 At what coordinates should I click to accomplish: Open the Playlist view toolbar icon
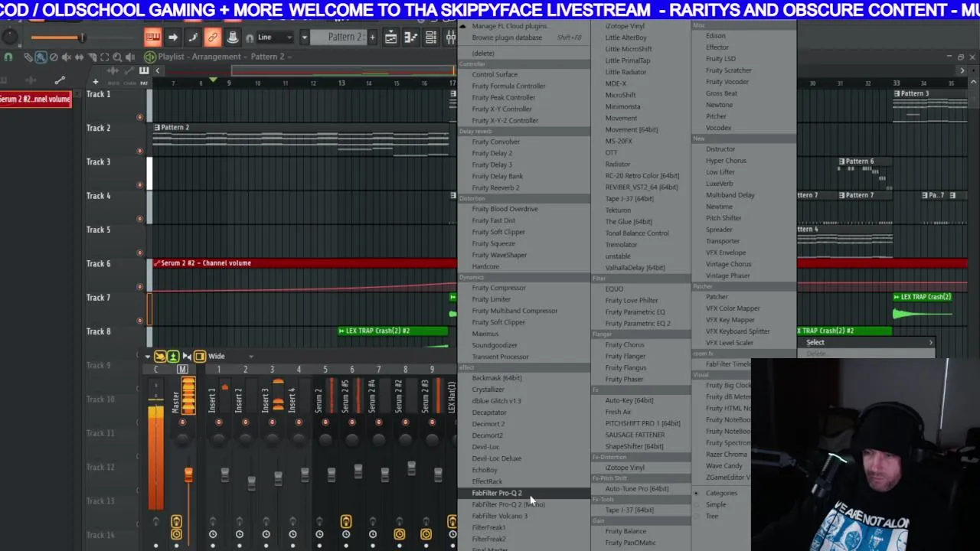pyautogui.click(x=390, y=37)
